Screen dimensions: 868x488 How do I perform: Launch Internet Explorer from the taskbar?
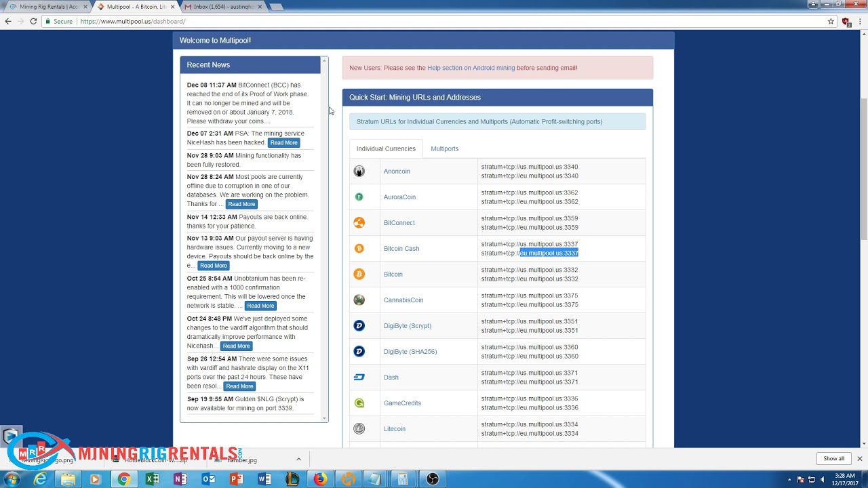click(x=41, y=479)
